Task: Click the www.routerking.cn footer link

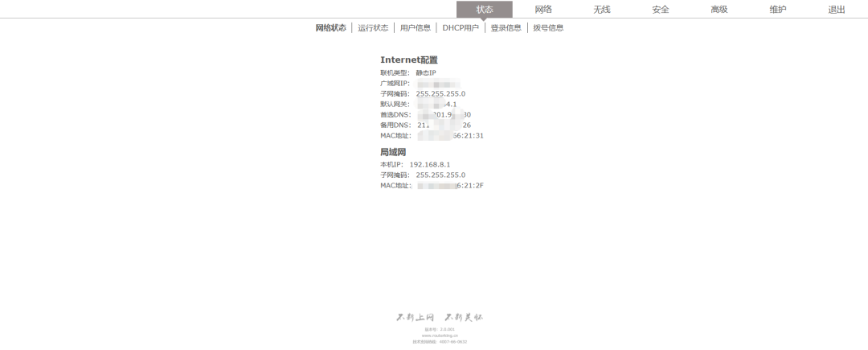Action: (440, 336)
